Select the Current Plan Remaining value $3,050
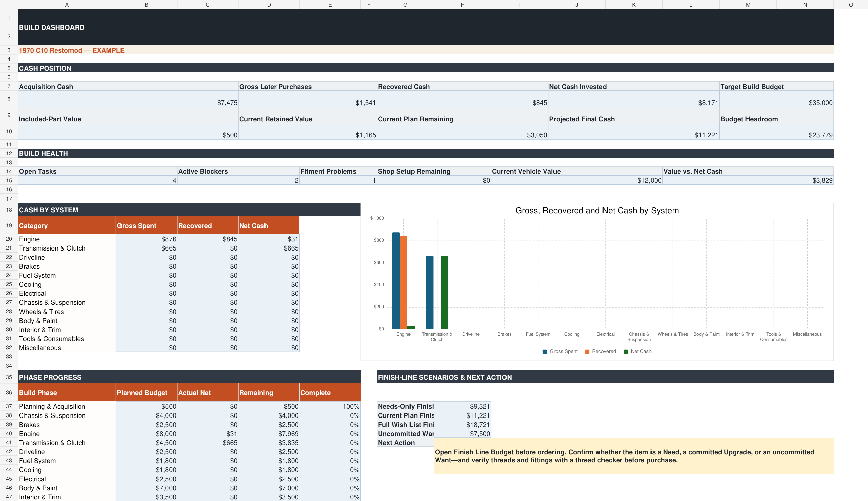This screenshot has width=868, height=501. [x=463, y=131]
